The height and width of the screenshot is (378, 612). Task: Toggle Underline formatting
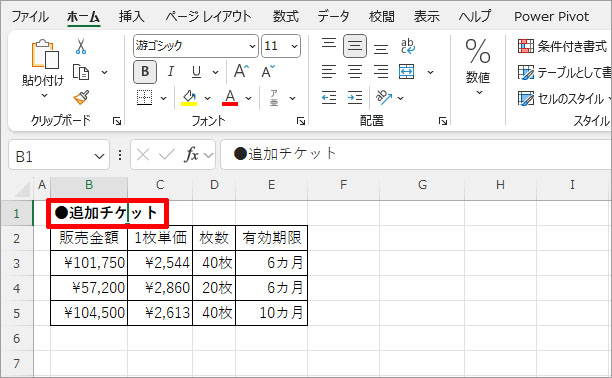tap(196, 72)
